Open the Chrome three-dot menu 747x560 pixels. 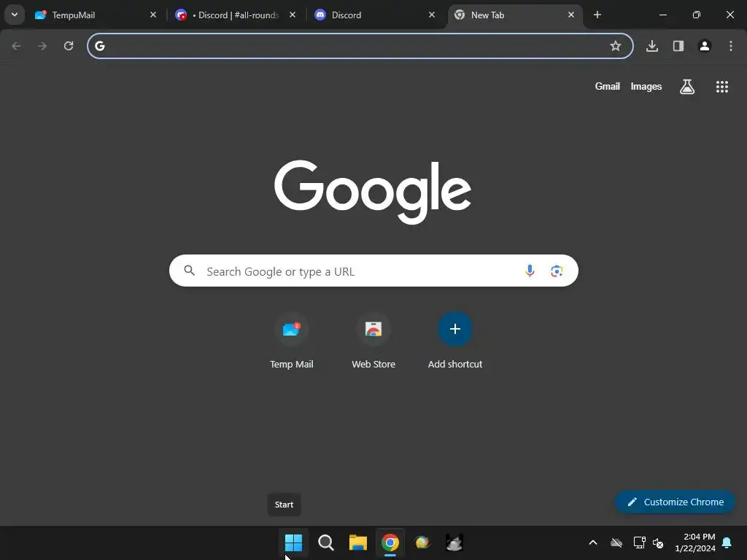pyautogui.click(x=731, y=46)
